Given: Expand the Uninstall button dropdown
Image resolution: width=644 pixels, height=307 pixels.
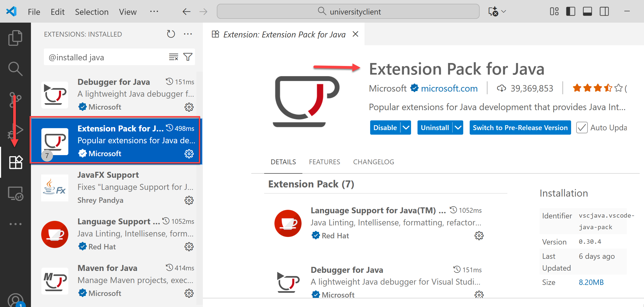Looking at the screenshot, I should click(458, 128).
